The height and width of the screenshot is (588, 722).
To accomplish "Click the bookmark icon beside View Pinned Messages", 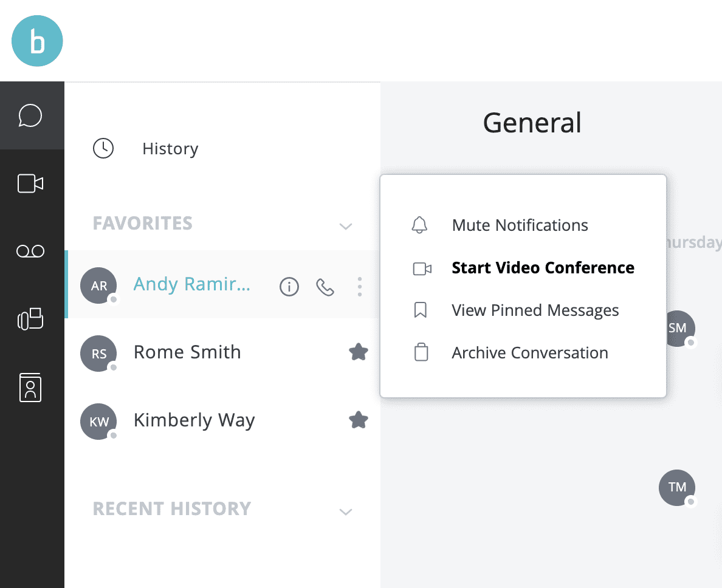I will (x=421, y=310).
